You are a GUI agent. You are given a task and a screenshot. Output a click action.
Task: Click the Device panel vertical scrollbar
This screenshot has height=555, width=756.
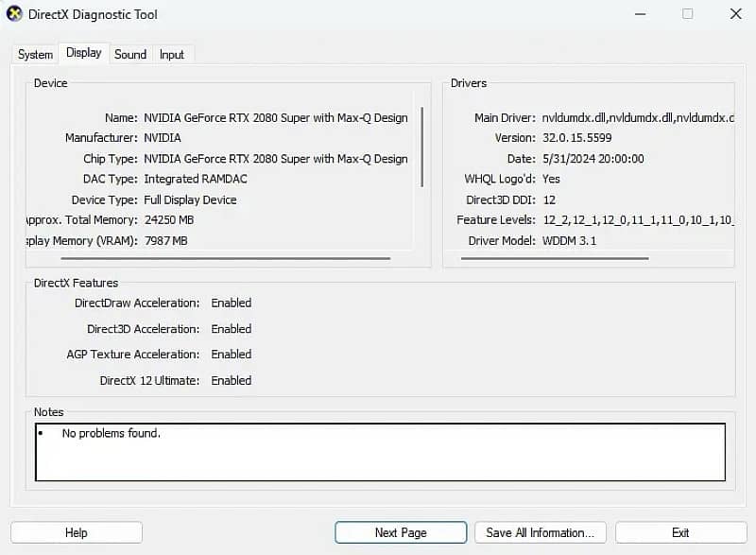pos(421,147)
